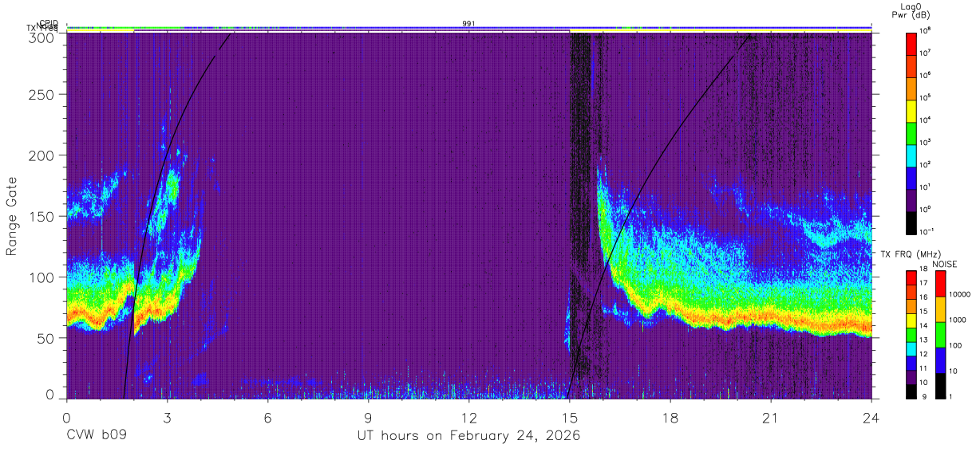
Task: Click the black bottom segment of the NOISE colorbar
Action: 939,384
